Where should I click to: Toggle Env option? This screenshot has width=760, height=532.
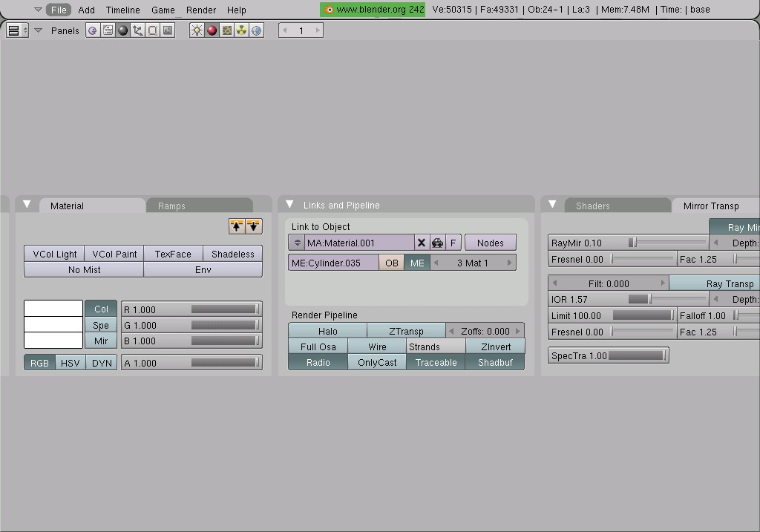point(203,269)
